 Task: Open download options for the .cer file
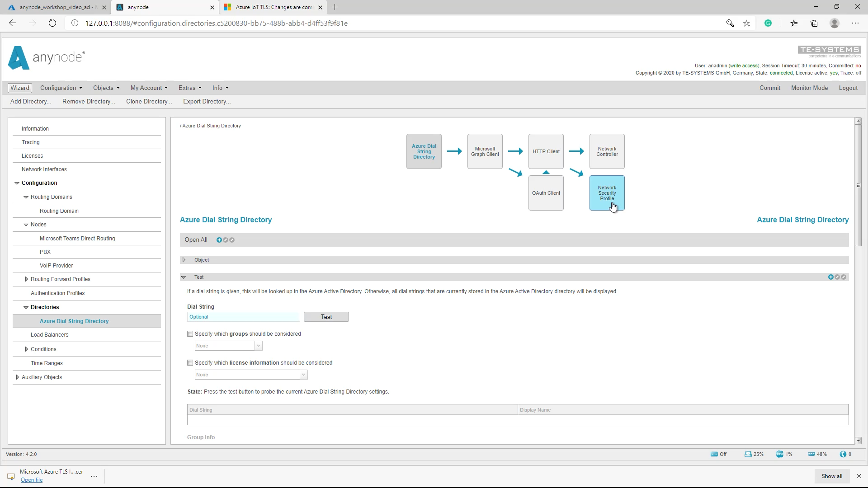94,476
